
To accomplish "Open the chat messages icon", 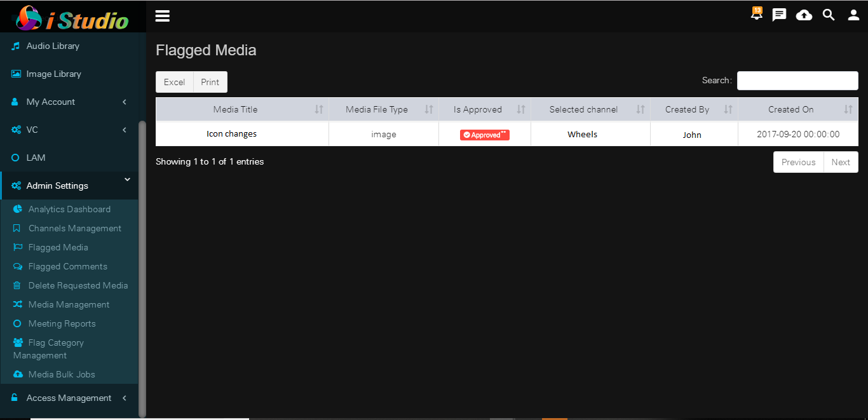I will (779, 15).
